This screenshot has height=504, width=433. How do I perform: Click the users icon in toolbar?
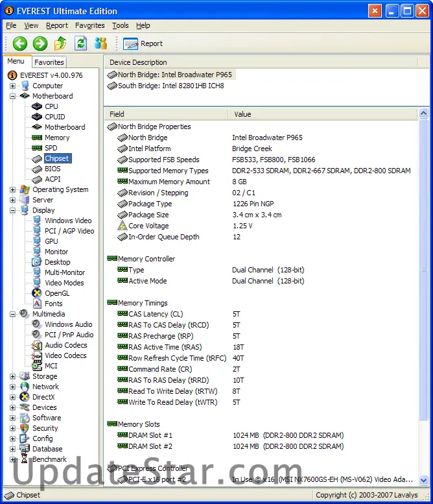coord(100,43)
